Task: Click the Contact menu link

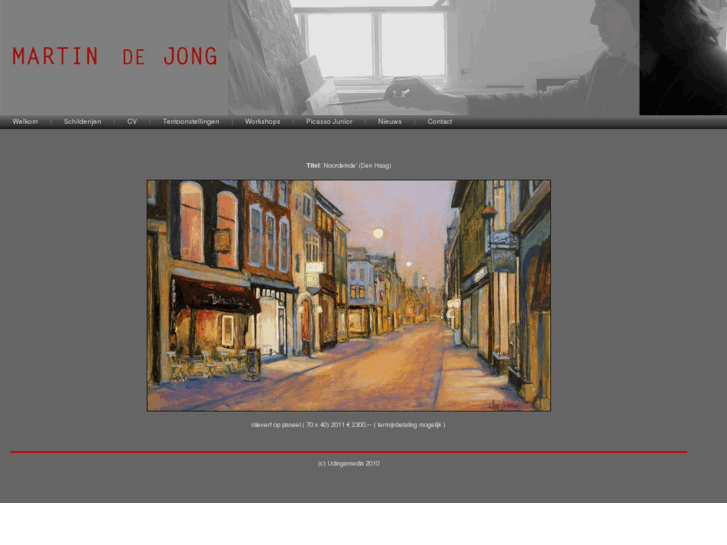Action: coord(440,122)
